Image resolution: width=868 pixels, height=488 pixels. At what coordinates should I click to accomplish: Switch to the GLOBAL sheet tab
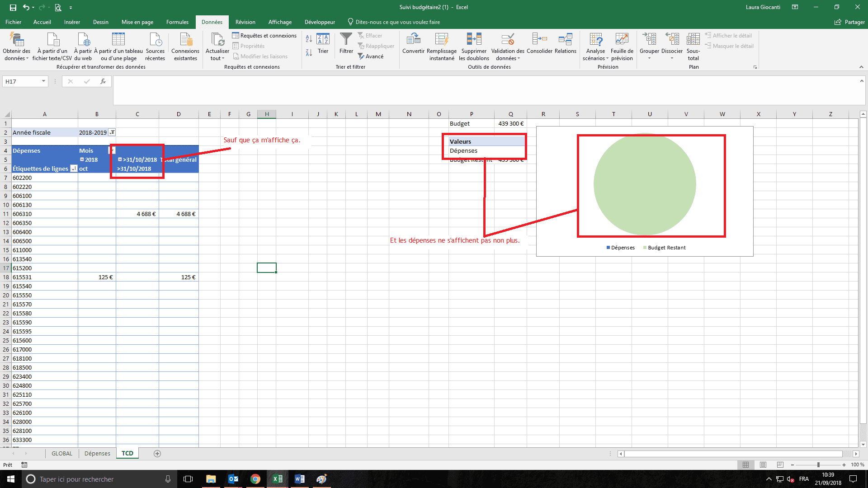point(61,453)
